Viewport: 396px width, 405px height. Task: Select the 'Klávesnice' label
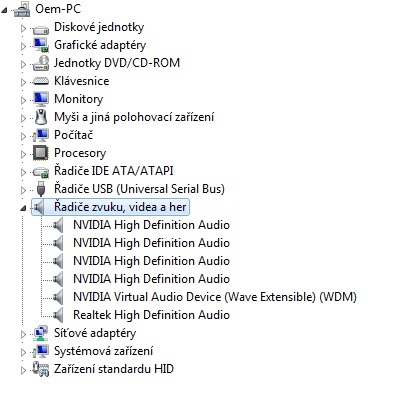tap(82, 81)
